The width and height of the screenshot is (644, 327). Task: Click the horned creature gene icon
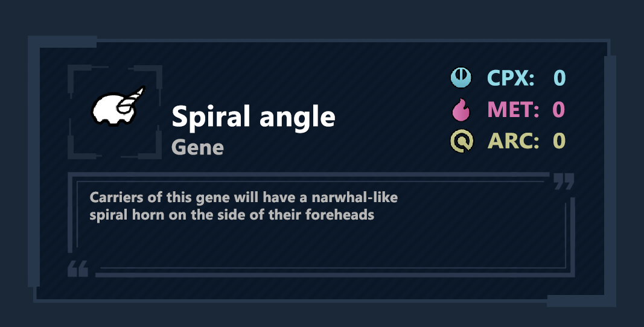click(118, 106)
